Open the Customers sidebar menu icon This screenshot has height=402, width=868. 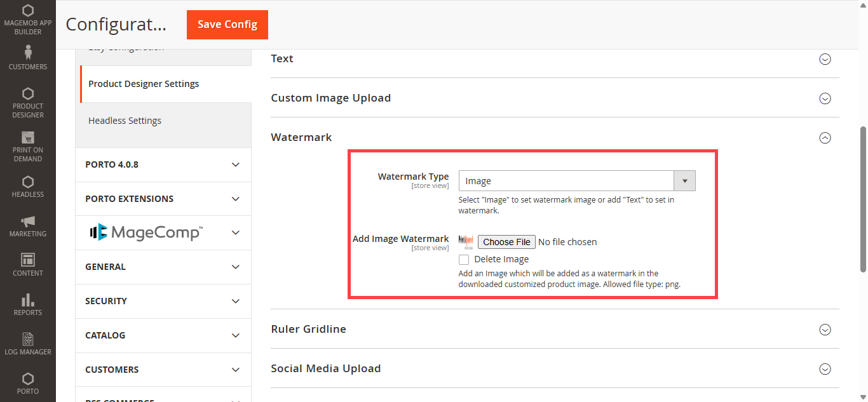coord(28,52)
